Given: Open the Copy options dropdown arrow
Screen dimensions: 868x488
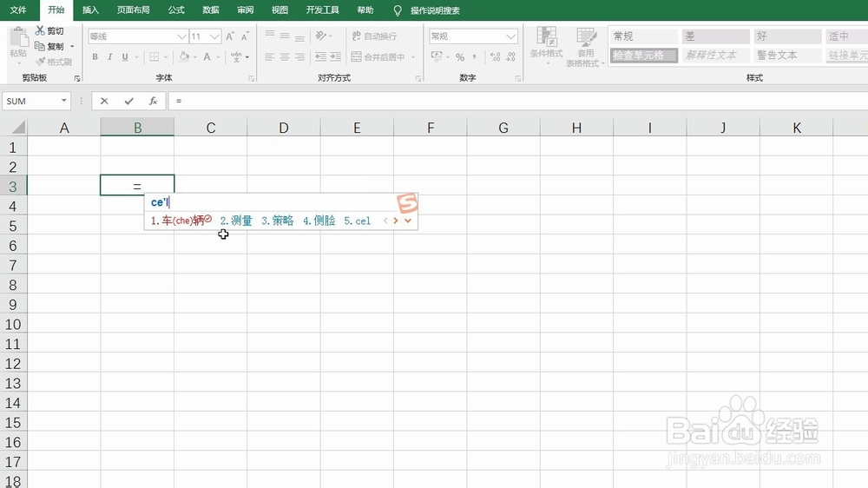Looking at the screenshot, I should (72, 47).
